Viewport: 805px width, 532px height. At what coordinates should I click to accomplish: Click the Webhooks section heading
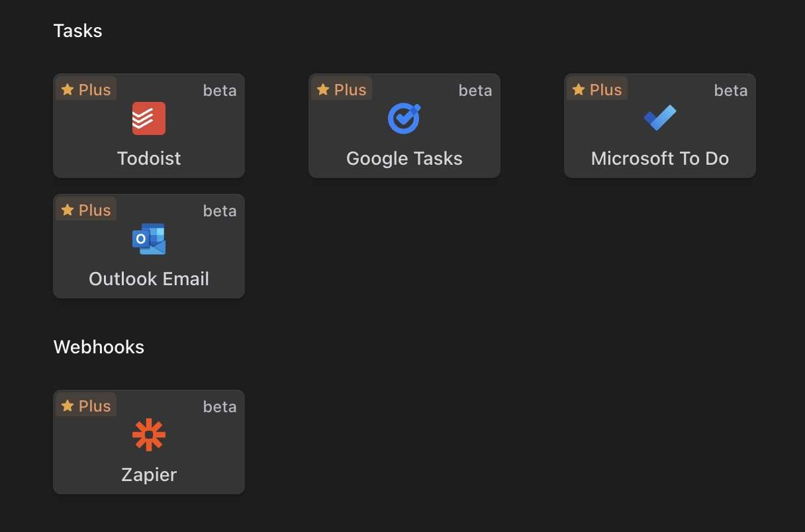click(99, 347)
